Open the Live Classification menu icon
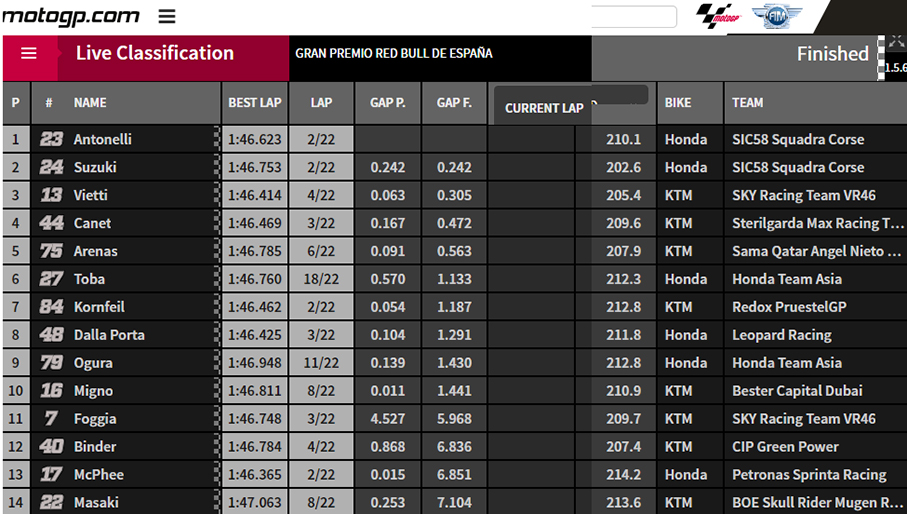Viewport: 907px width, 514px height. point(29,54)
